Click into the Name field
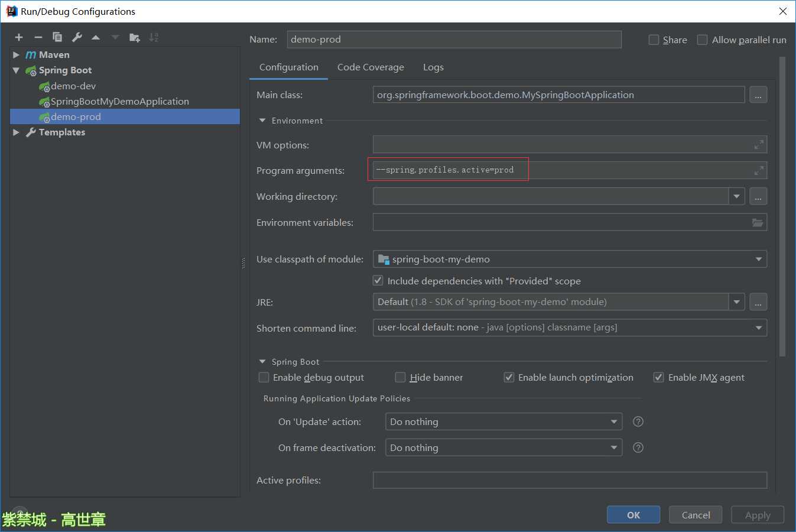This screenshot has width=796, height=532. pos(454,40)
